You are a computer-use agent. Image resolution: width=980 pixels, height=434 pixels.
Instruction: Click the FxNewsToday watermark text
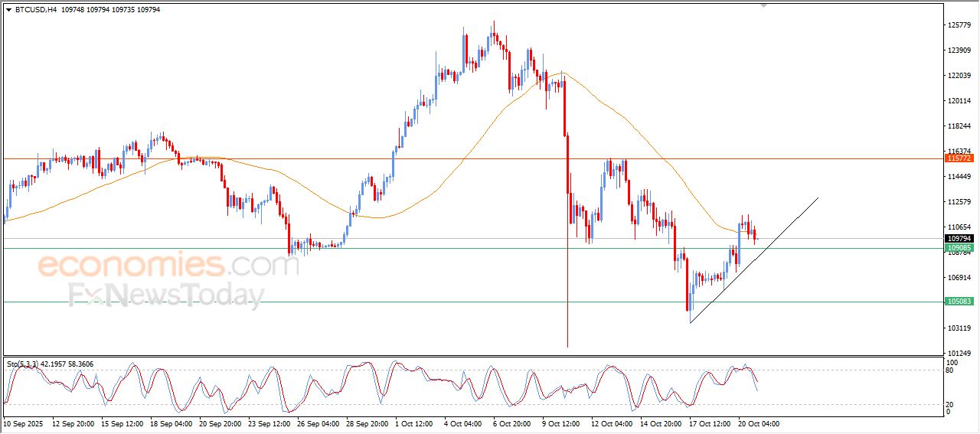pos(166,295)
